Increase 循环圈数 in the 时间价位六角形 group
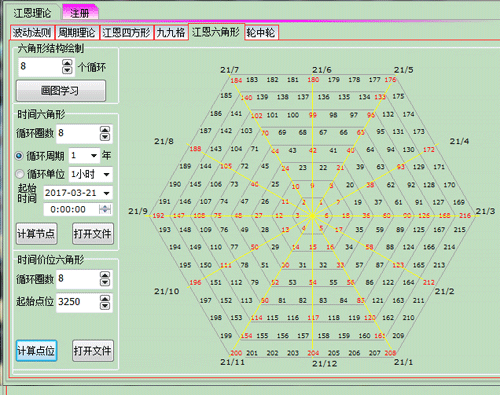500x395 pixels. 105,275
